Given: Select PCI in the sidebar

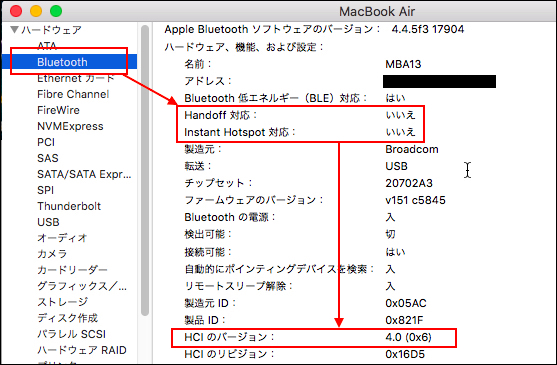Looking at the screenshot, I should click(x=46, y=142).
